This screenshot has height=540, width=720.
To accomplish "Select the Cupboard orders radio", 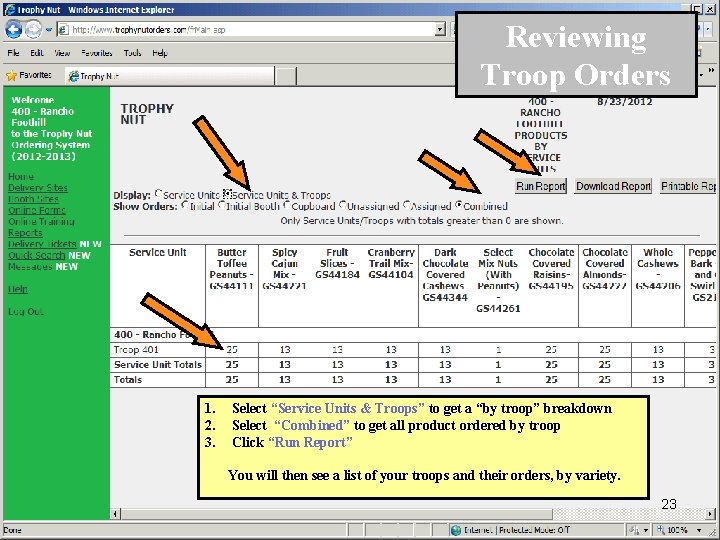I will coord(287,205).
